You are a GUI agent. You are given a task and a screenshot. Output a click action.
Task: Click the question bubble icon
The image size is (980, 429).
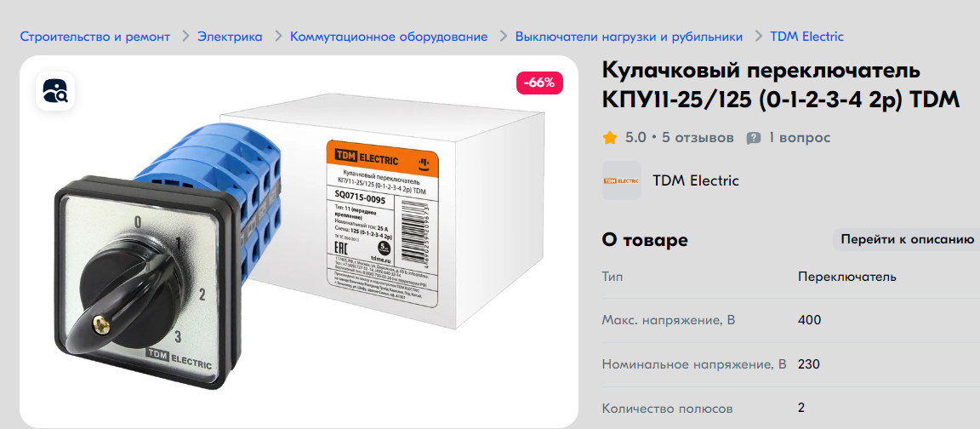click(x=754, y=138)
